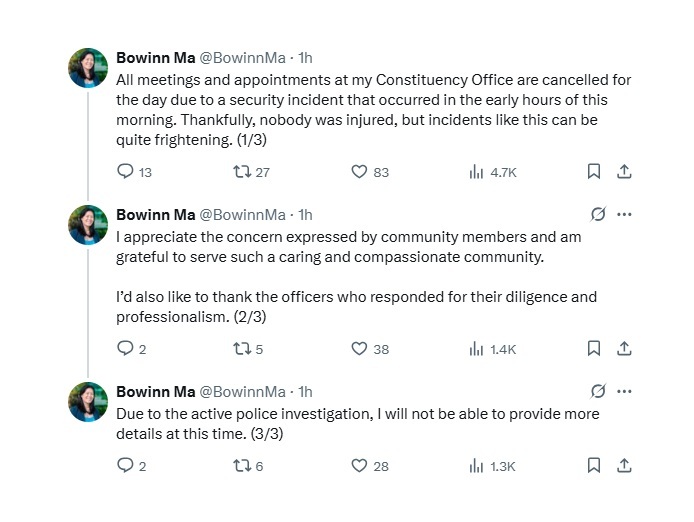
Task: Retweet the tweet with 5 retweets
Action: pyautogui.click(x=248, y=348)
